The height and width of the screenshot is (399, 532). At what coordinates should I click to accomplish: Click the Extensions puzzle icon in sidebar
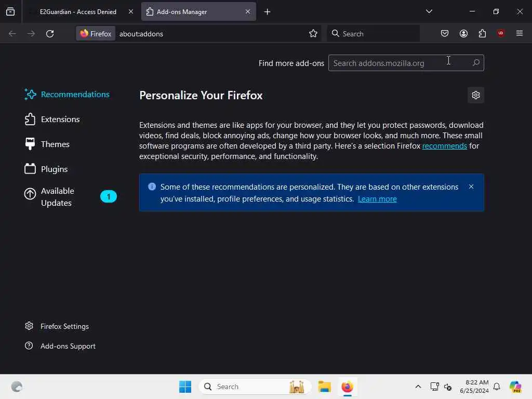tap(30, 119)
